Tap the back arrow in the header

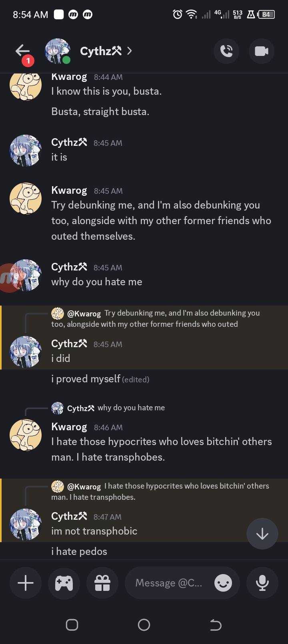point(23,51)
